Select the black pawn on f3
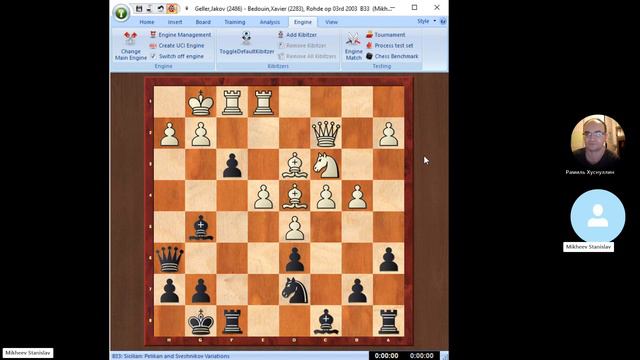The width and height of the screenshot is (640, 360). click(232, 165)
